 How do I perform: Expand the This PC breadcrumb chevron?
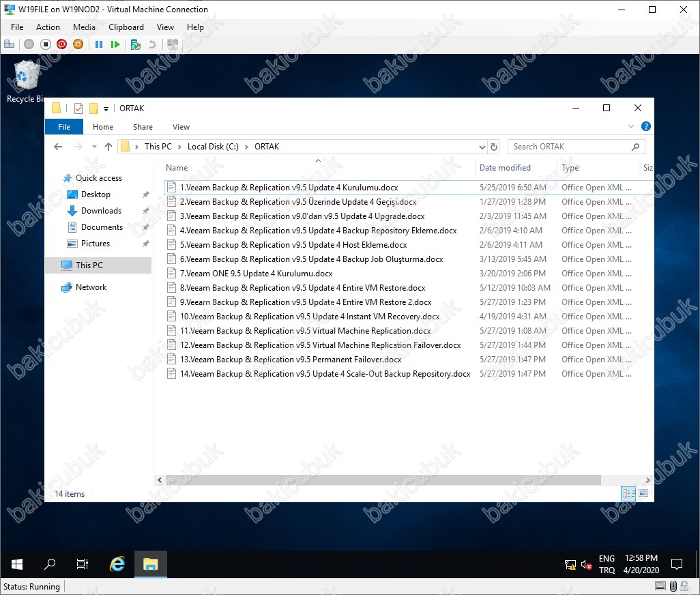click(179, 147)
